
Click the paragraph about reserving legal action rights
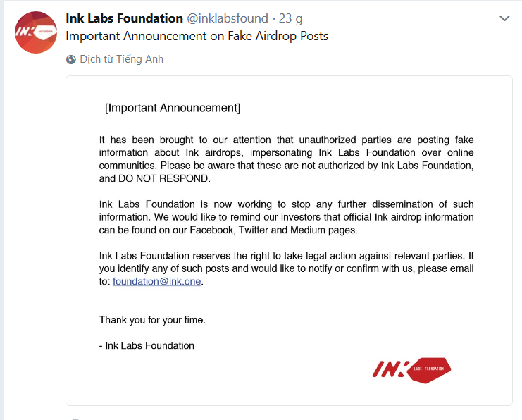click(286, 268)
